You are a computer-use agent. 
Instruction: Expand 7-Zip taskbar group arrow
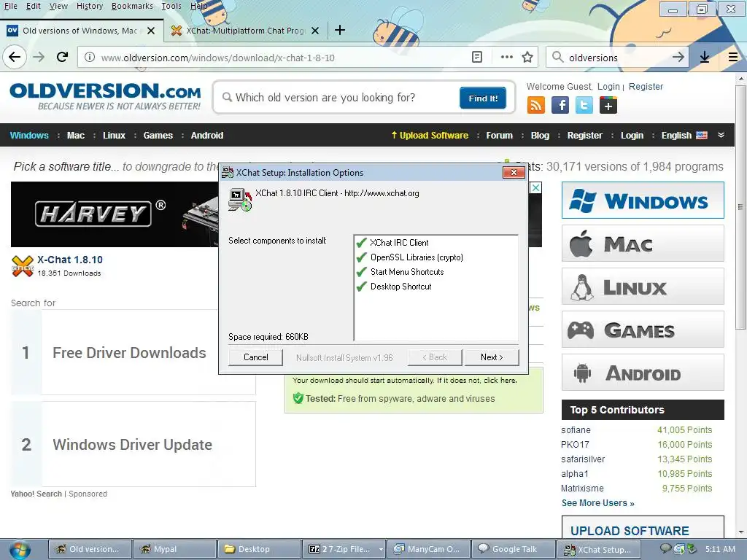pos(381,550)
